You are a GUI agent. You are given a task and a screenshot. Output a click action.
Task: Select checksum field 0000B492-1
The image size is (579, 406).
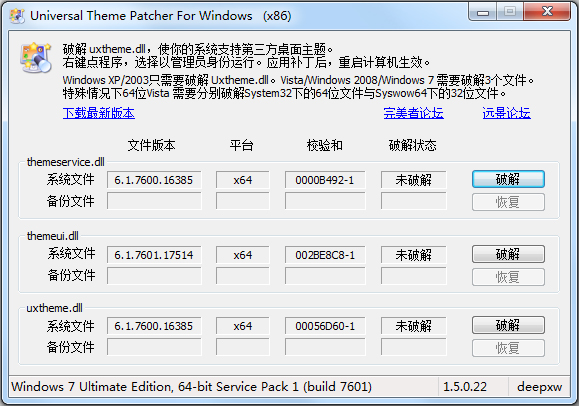pos(325,180)
